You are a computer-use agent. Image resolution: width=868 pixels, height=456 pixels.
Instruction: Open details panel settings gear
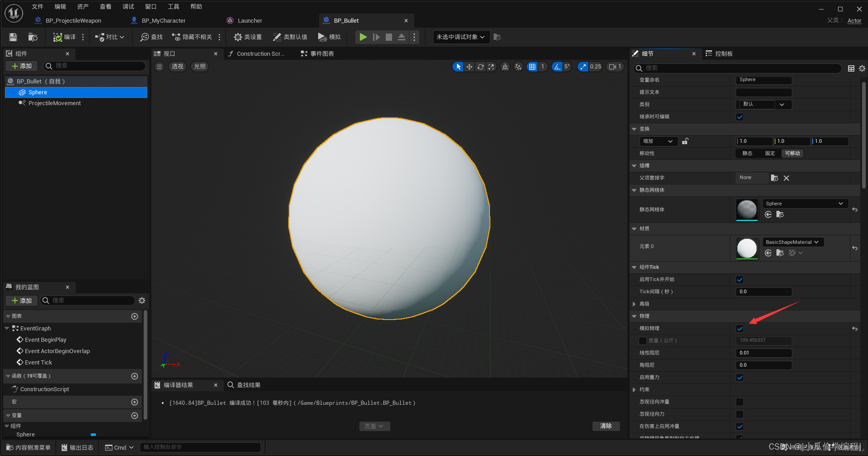862,68
